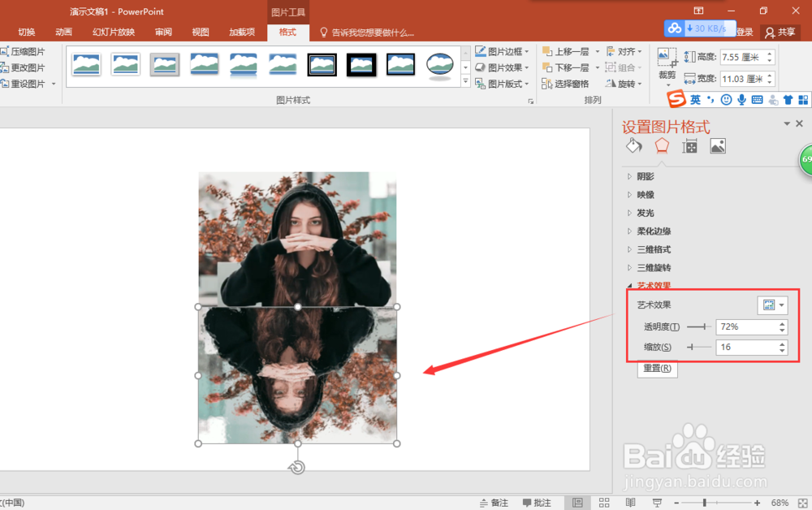This screenshot has height=510, width=812.
Task: Select the 格式 format tab
Action: (288, 32)
